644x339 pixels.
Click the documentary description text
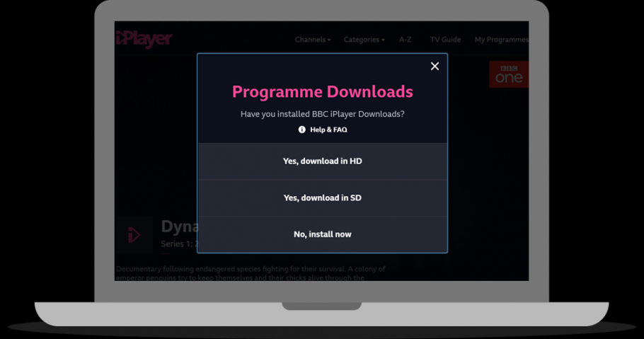point(251,273)
